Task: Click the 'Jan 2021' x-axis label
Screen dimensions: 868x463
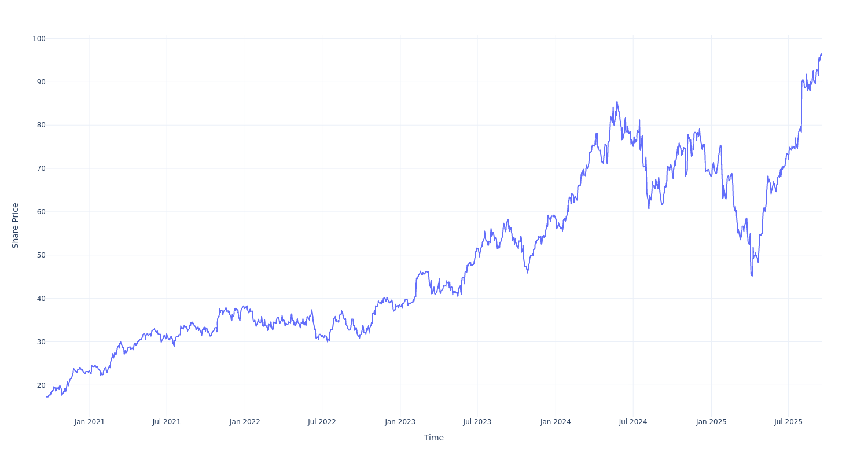Action: (90, 422)
